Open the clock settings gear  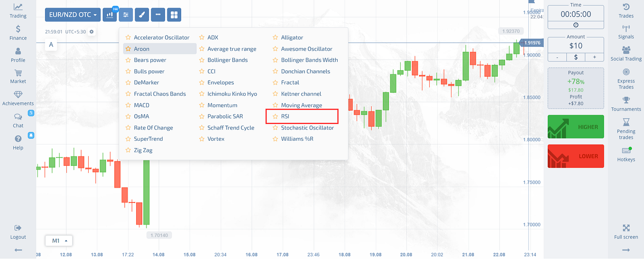92,30
